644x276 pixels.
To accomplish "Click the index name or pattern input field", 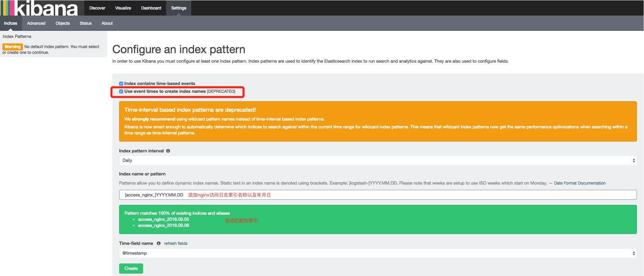I will click(x=378, y=195).
